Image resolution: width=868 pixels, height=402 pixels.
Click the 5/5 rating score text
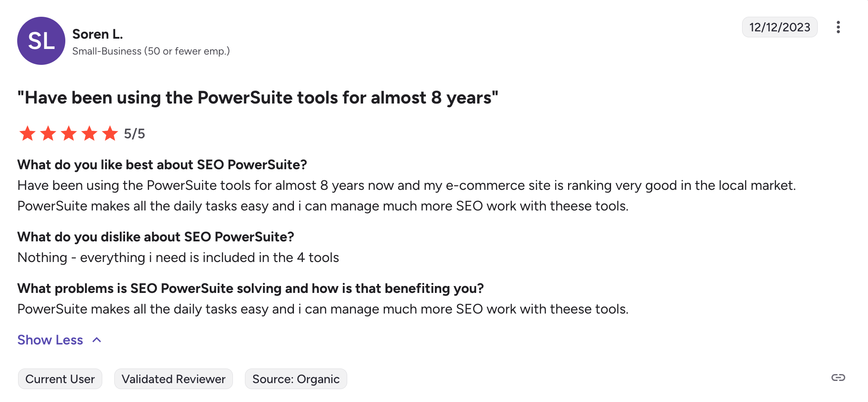134,134
